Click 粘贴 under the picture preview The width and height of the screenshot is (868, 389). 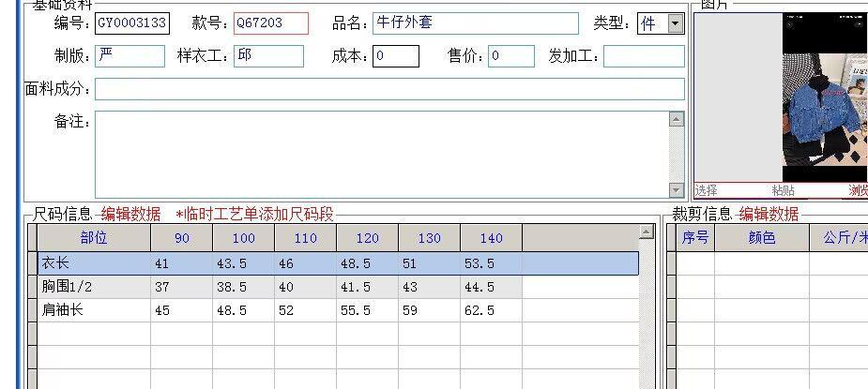click(783, 190)
